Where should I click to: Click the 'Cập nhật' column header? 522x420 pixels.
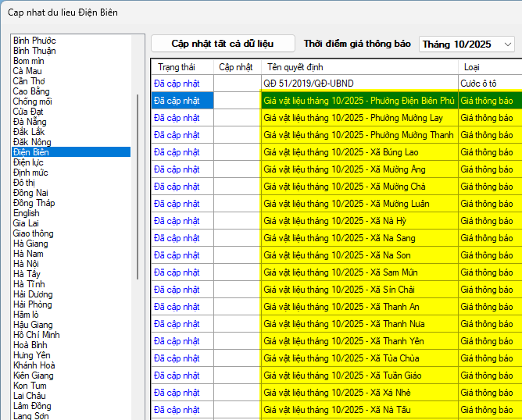(235, 67)
